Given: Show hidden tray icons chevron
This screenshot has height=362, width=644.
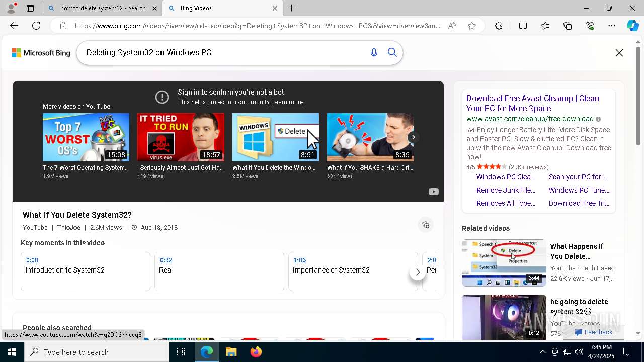Looking at the screenshot, I should click(542, 352).
